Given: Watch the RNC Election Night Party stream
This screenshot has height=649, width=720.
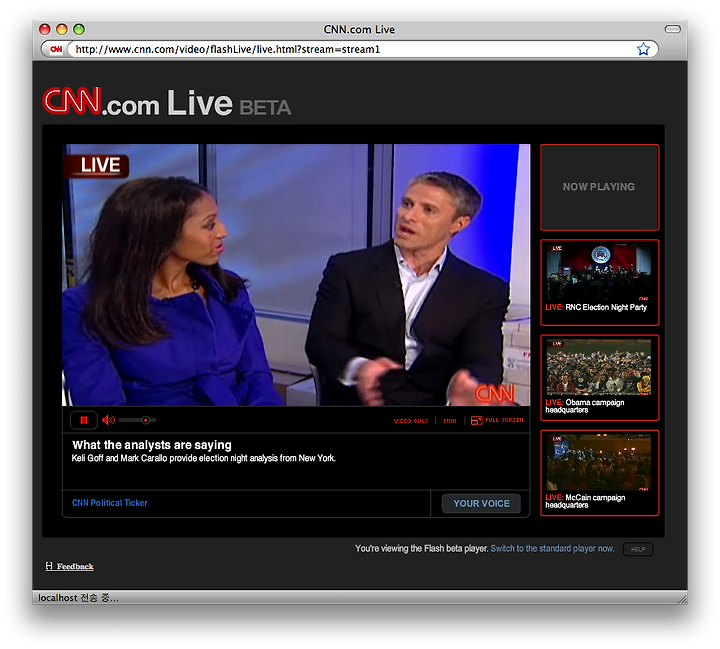Looking at the screenshot, I should click(599, 282).
